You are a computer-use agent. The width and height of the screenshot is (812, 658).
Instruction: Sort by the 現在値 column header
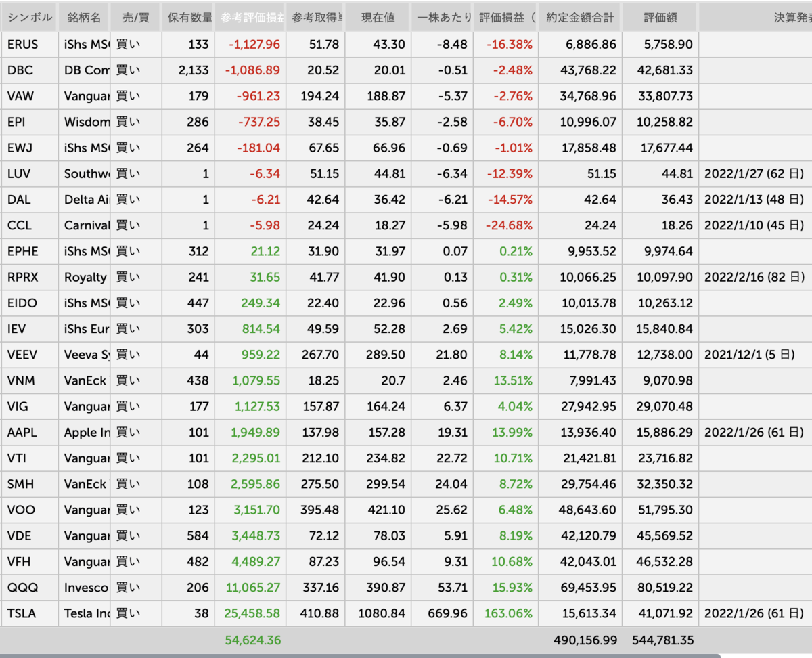coord(378,18)
